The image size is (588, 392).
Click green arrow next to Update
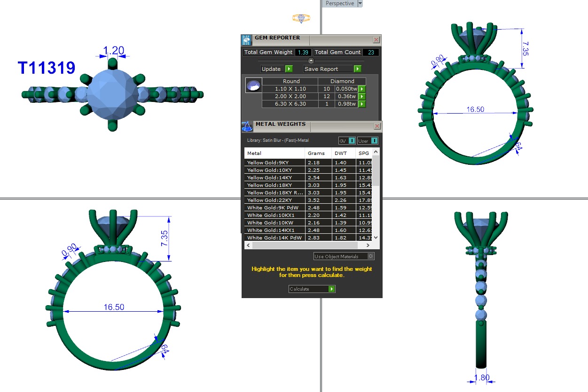[x=289, y=69]
